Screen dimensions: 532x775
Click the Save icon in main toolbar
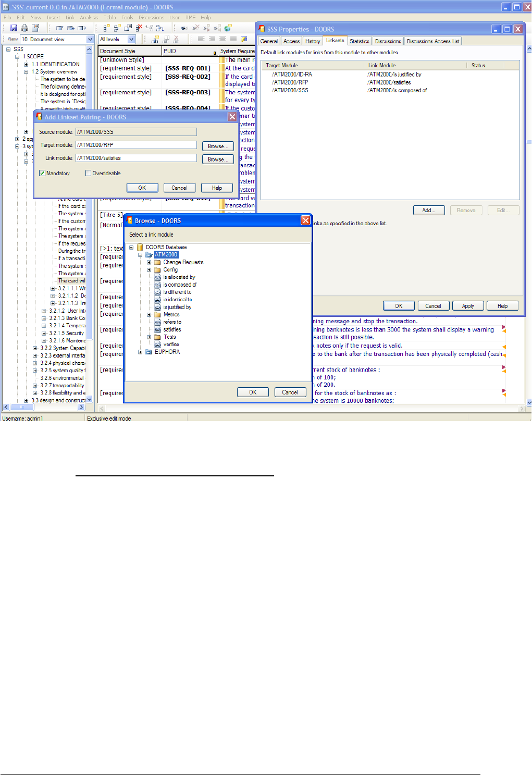click(x=14, y=28)
